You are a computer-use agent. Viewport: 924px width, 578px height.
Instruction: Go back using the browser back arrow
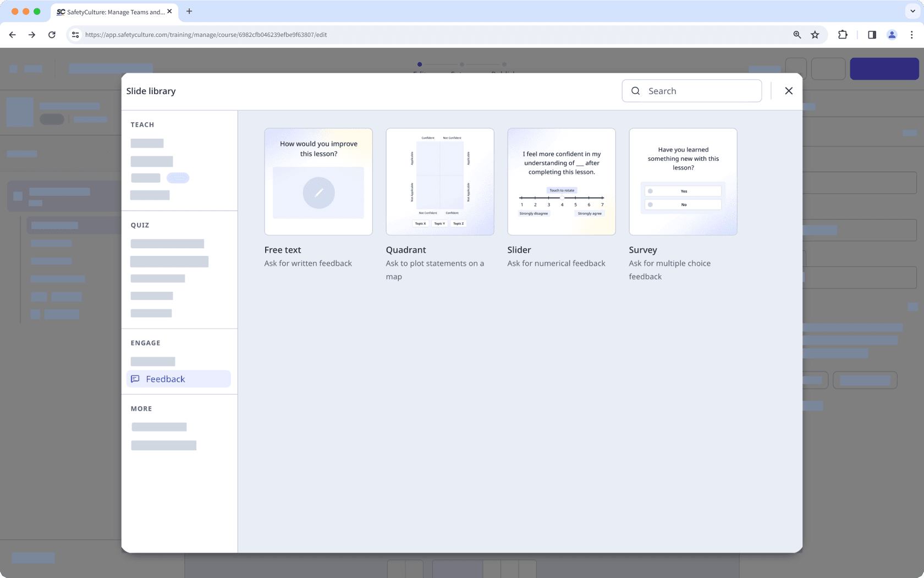[x=12, y=34]
